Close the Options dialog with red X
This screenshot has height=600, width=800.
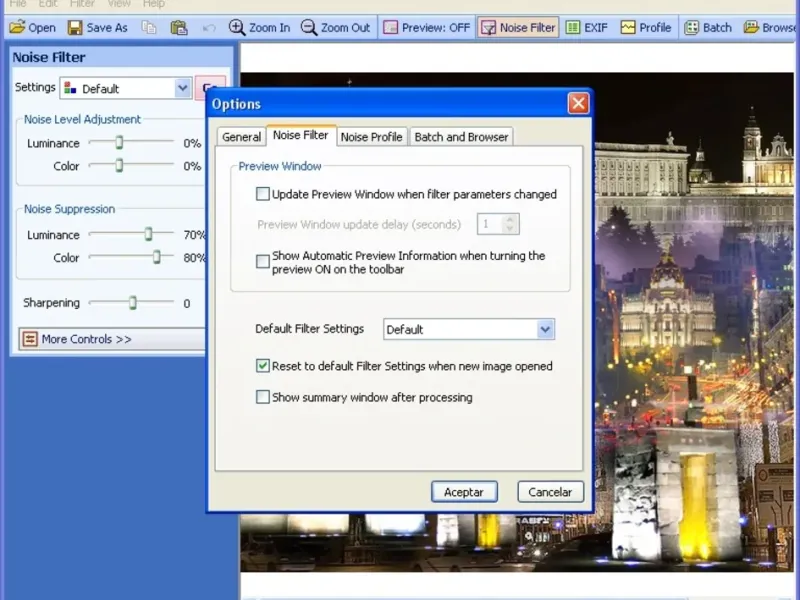578,104
